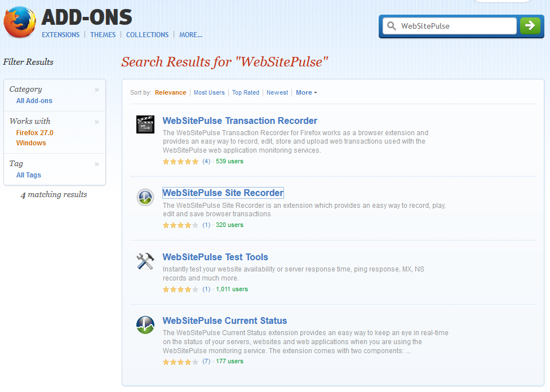The image size is (550, 392).
Task: Click the '1,011 users' text
Action: (232, 289)
